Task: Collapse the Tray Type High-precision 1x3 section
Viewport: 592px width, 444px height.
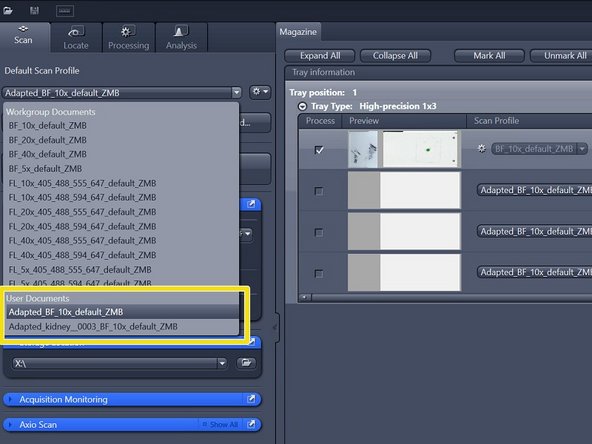Action: (302, 106)
